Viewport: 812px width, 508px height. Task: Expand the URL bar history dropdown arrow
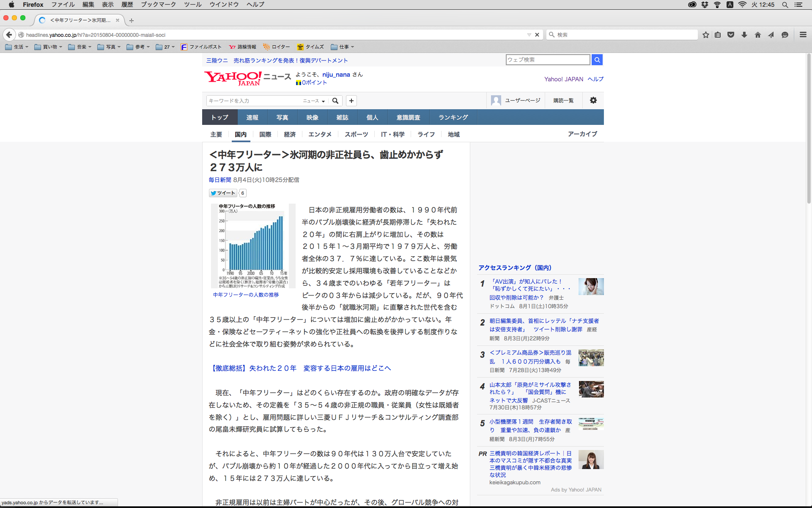point(529,35)
